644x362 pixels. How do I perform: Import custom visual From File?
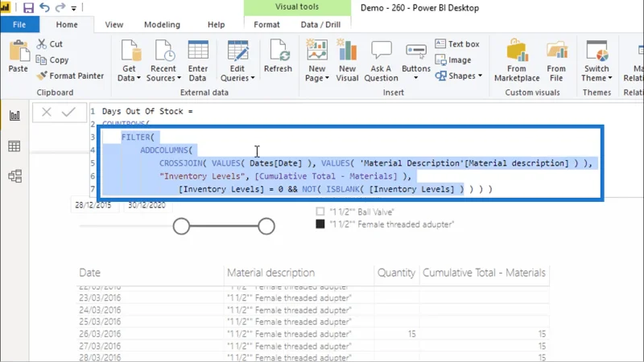pyautogui.click(x=556, y=60)
